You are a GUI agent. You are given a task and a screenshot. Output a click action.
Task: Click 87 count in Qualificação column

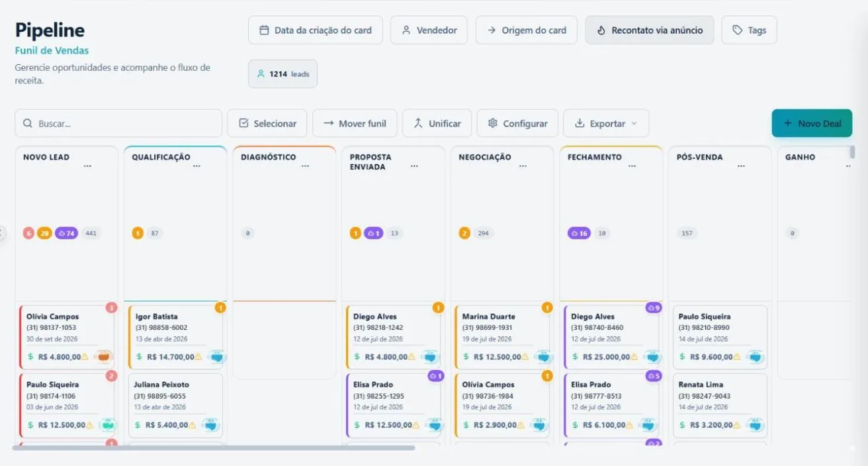(x=155, y=233)
